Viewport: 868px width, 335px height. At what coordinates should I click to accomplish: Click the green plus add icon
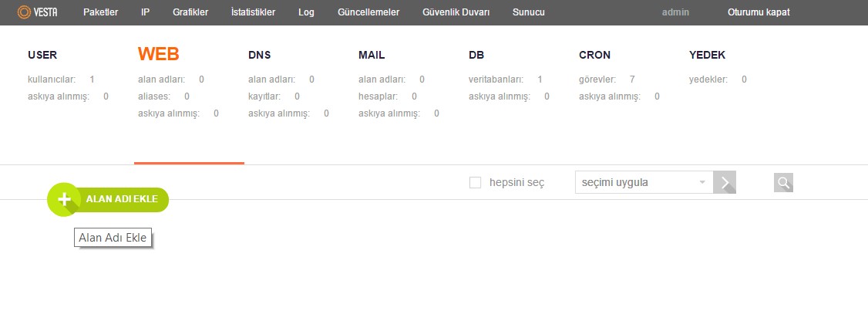pyautogui.click(x=64, y=199)
